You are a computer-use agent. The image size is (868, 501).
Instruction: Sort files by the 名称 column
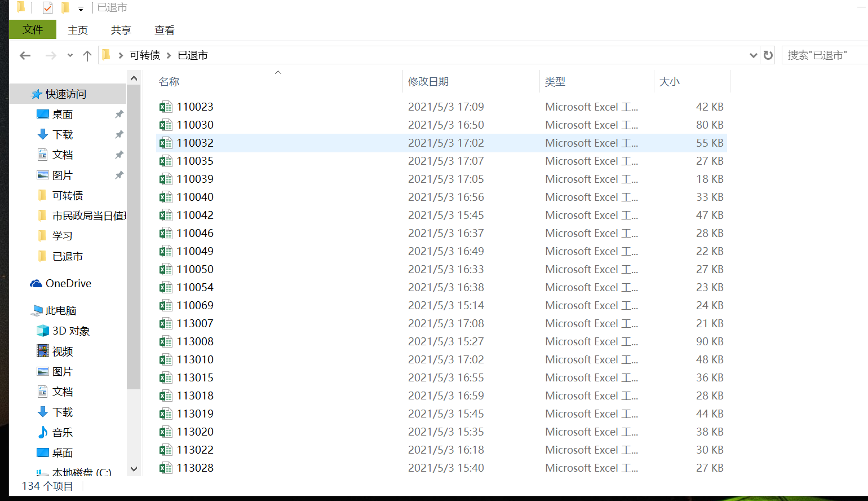(169, 82)
